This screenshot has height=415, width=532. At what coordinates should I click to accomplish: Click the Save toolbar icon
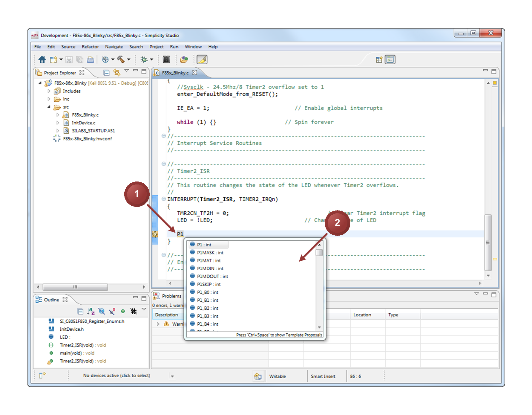[69, 59]
